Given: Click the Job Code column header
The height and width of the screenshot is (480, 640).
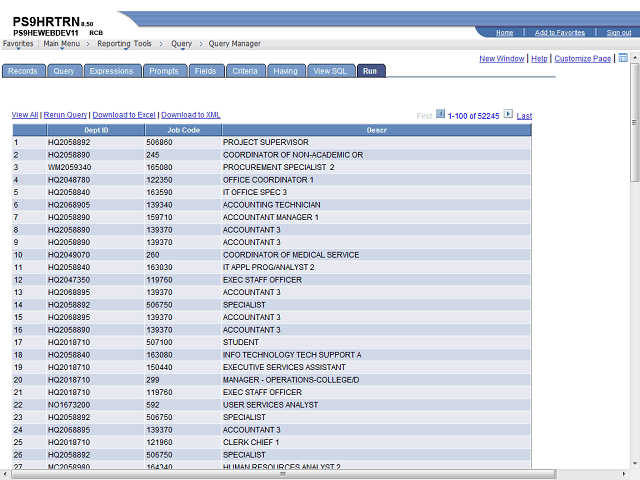Looking at the screenshot, I should 183,130.
